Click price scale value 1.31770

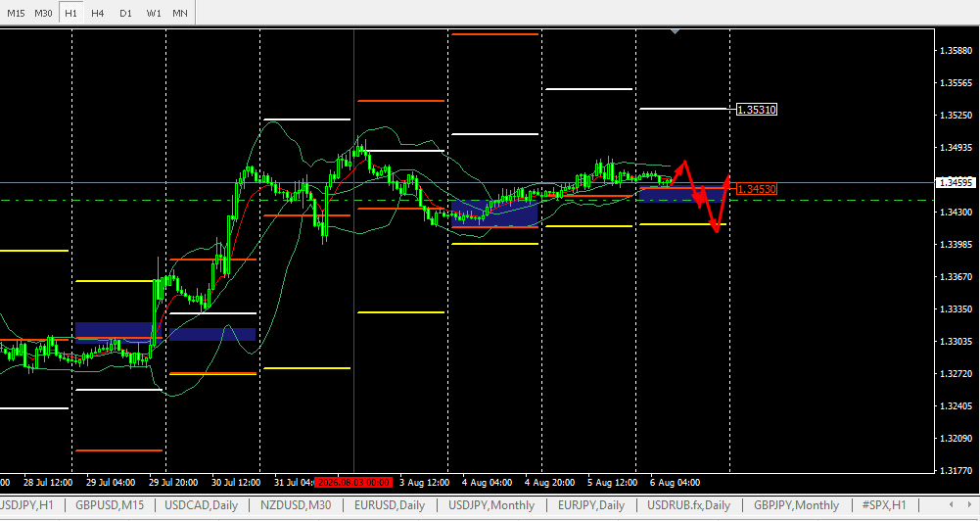click(x=957, y=470)
